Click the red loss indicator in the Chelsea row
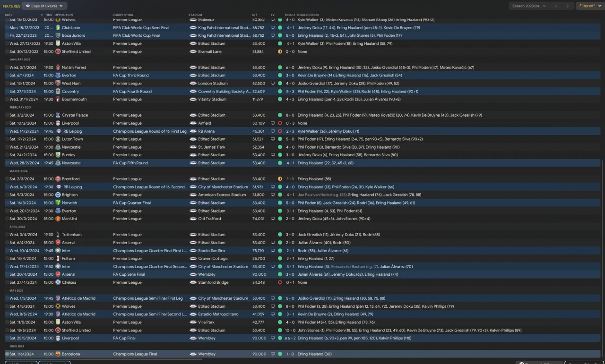Image resolution: width=605 pixels, height=364 pixels. 280,282
